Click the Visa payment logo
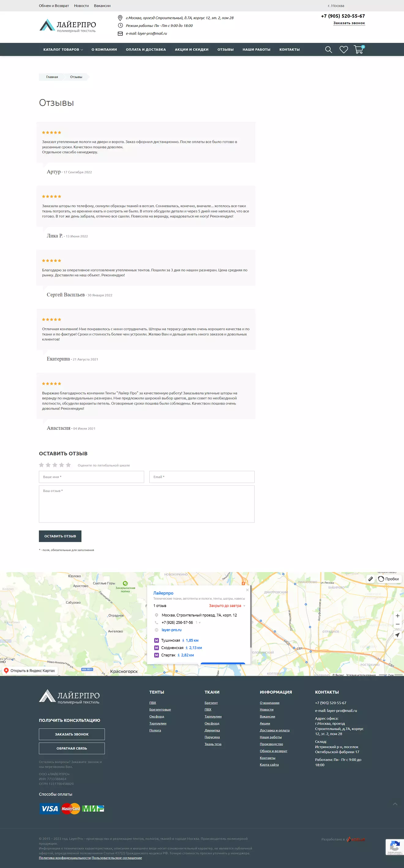Image resolution: width=404 pixels, height=868 pixels. click(50, 809)
